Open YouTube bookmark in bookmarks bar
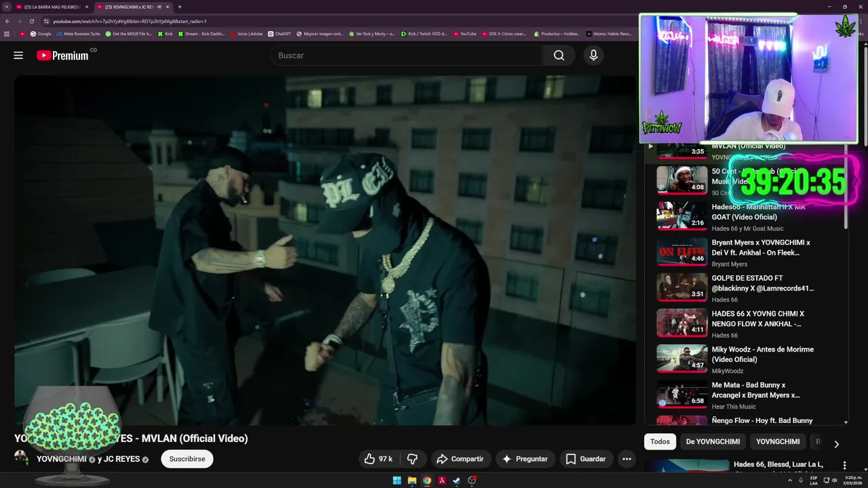 pyautogui.click(x=465, y=33)
